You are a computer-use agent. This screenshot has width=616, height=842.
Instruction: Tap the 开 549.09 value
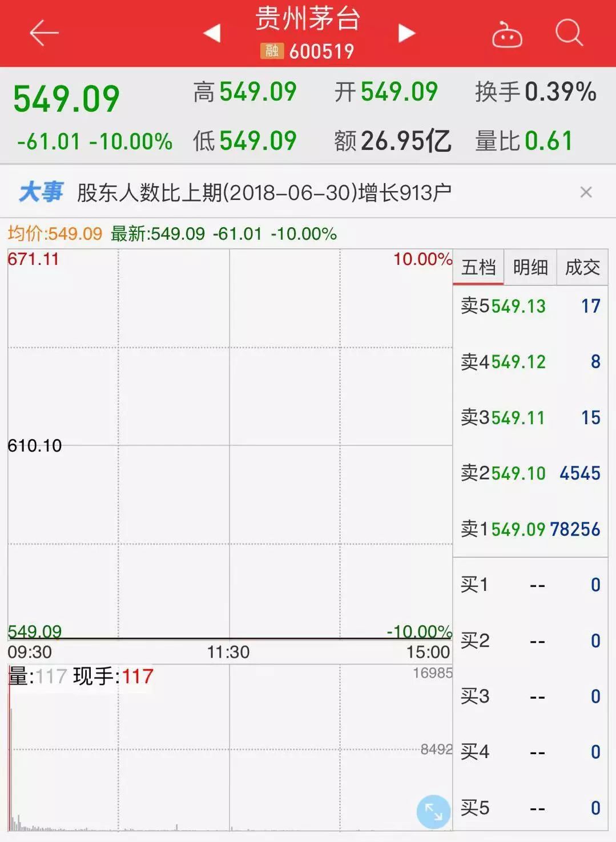[386, 92]
